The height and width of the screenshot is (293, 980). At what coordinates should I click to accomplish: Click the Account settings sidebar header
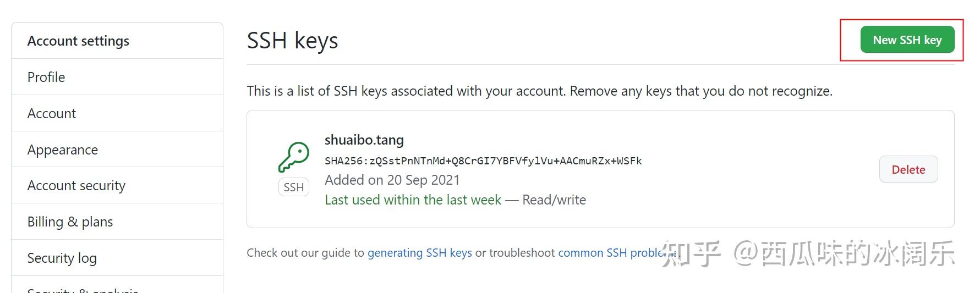coord(78,41)
